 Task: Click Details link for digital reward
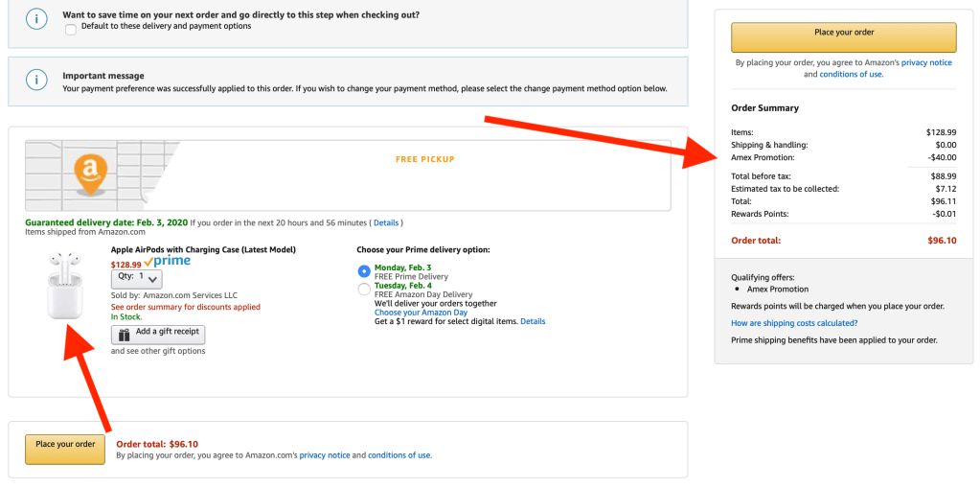coord(533,321)
